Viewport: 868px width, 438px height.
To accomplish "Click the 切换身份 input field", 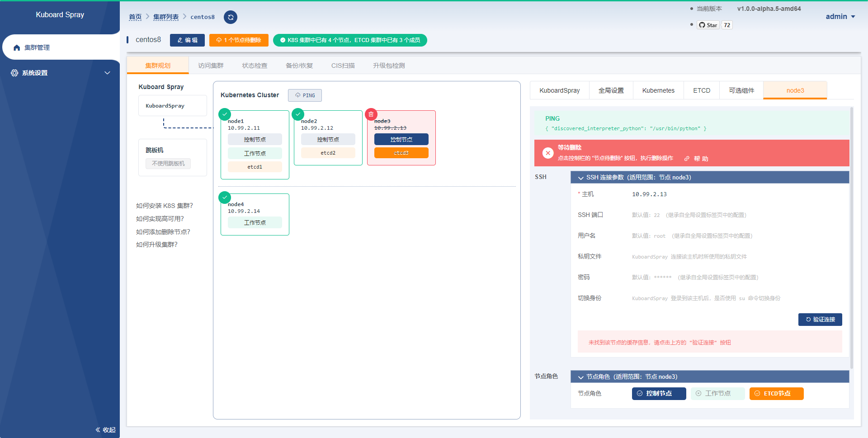I will [737, 298].
